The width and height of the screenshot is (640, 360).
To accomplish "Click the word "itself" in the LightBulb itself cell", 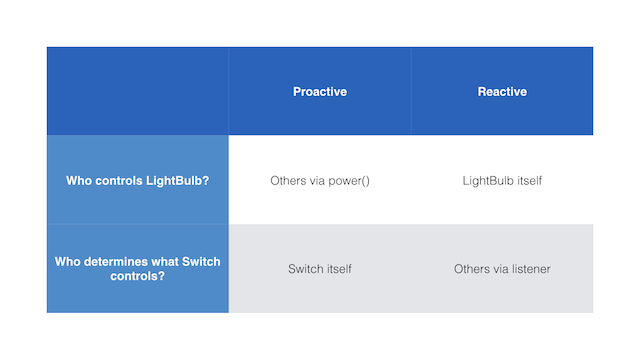I will (x=529, y=181).
